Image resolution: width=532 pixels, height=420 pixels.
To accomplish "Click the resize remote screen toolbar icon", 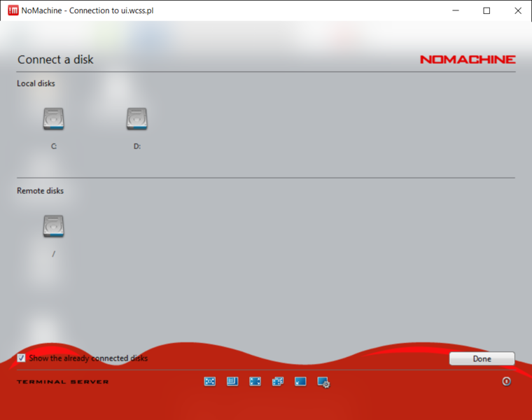I will 232,381.
